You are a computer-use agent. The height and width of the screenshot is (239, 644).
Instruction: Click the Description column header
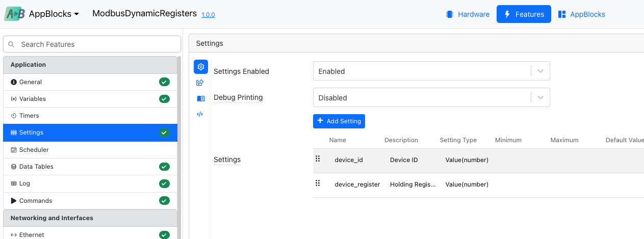[x=401, y=140]
